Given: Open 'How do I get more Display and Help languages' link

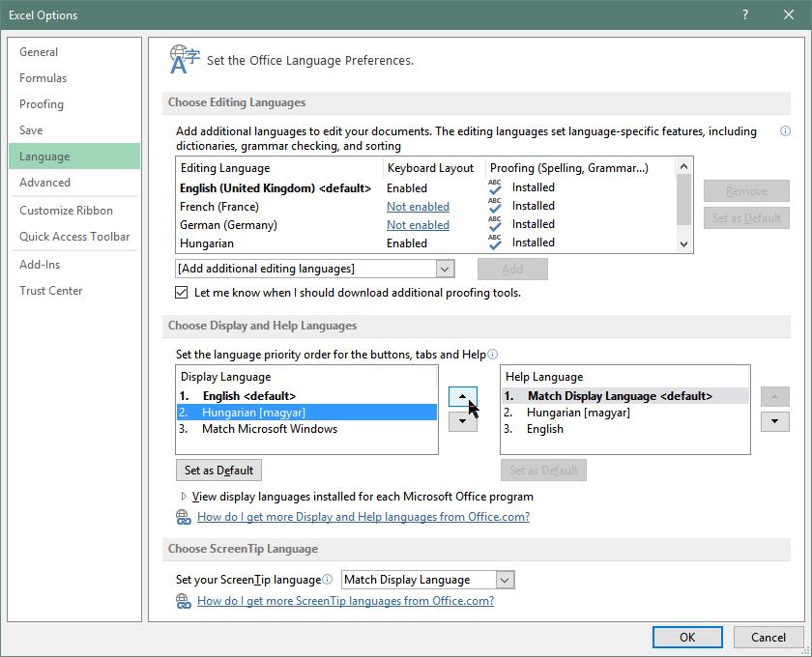Looking at the screenshot, I should [x=363, y=517].
